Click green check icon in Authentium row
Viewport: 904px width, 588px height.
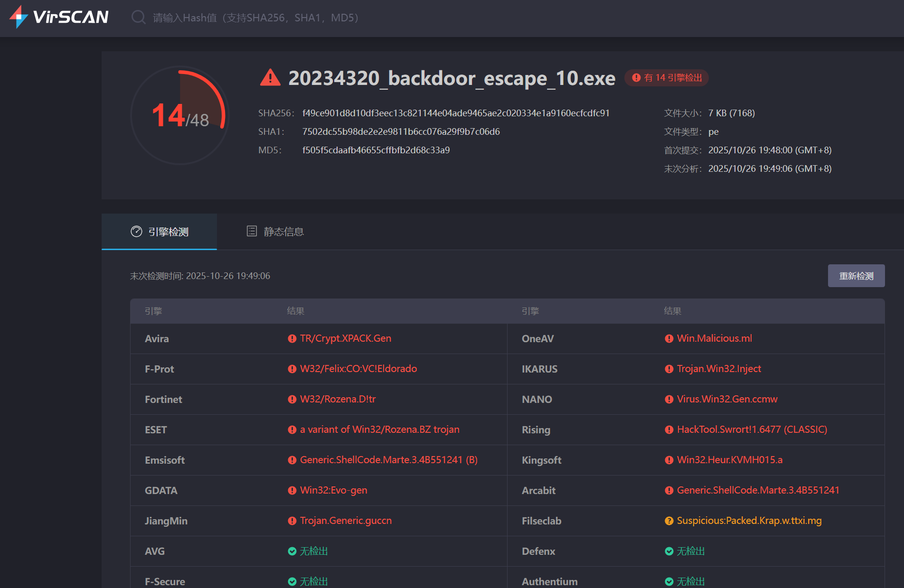(669, 582)
